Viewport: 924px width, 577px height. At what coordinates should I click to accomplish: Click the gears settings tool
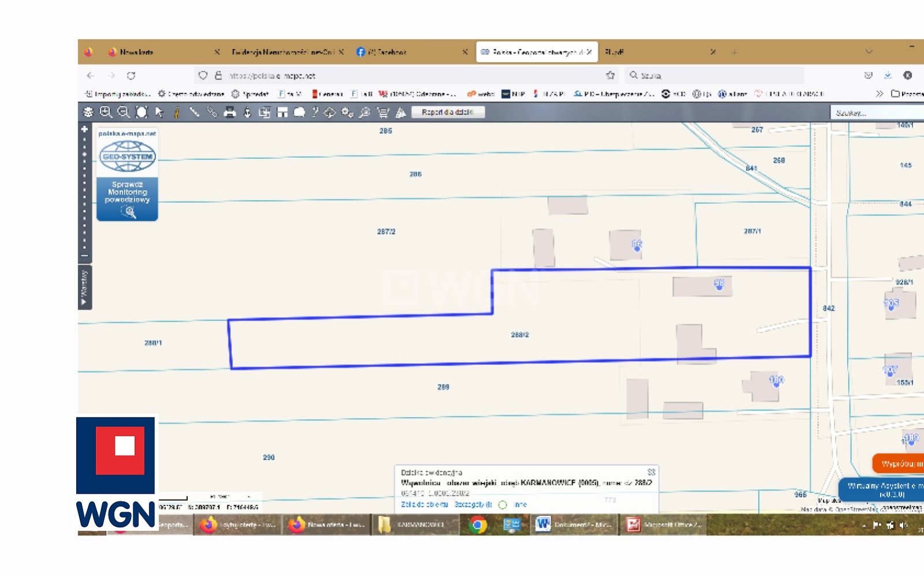click(x=347, y=112)
